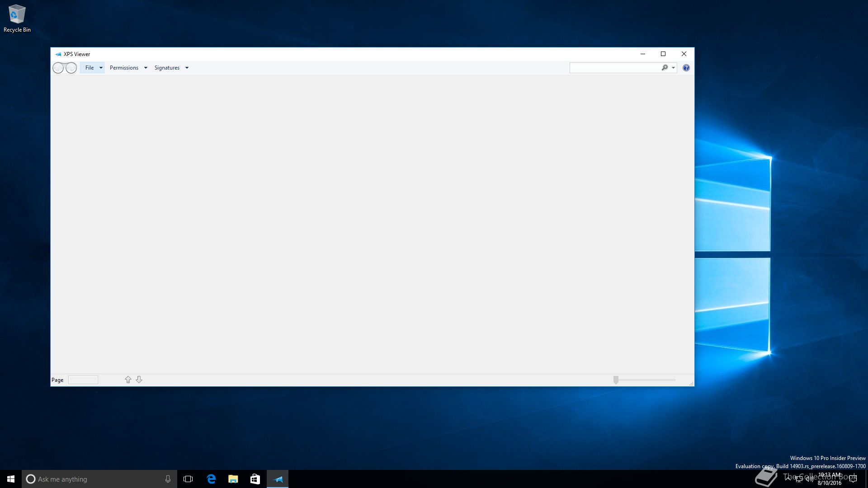Close the XPS Viewer window
The height and width of the screenshot is (488, 868).
[684, 54]
